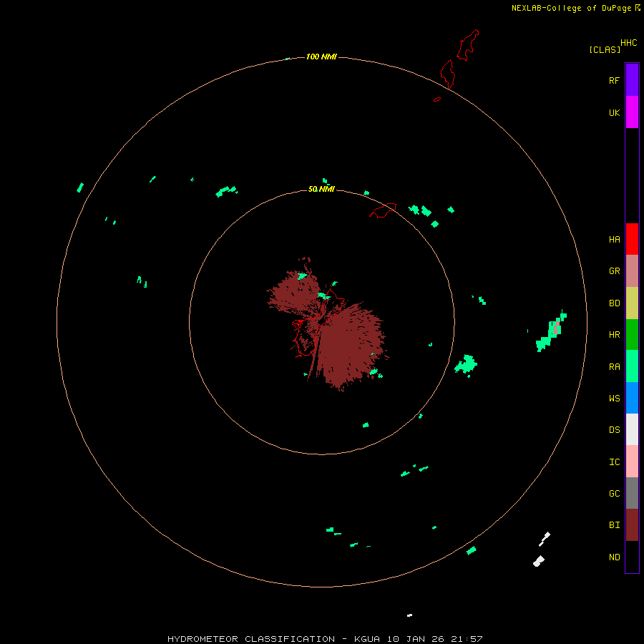Click the HHC product label

[629, 43]
